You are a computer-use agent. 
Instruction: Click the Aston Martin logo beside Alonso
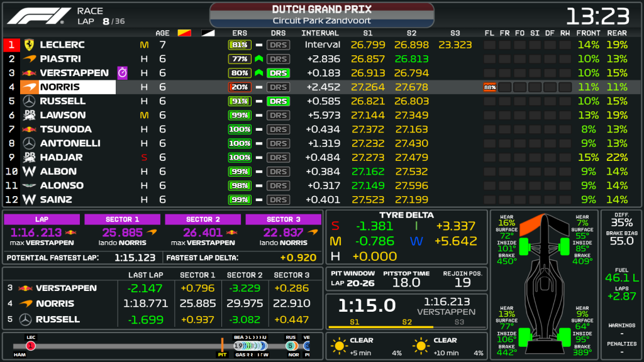(29, 185)
